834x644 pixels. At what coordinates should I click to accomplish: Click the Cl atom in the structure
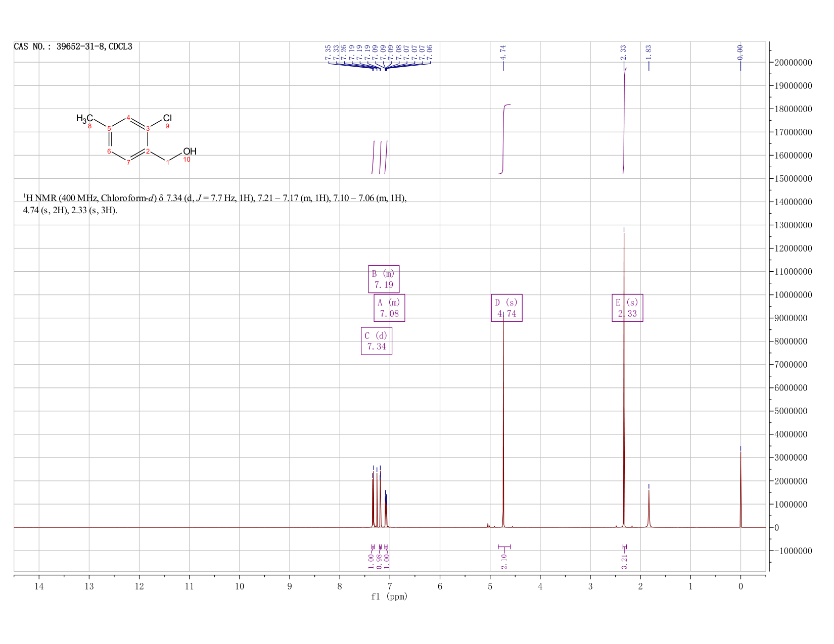[x=167, y=118]
